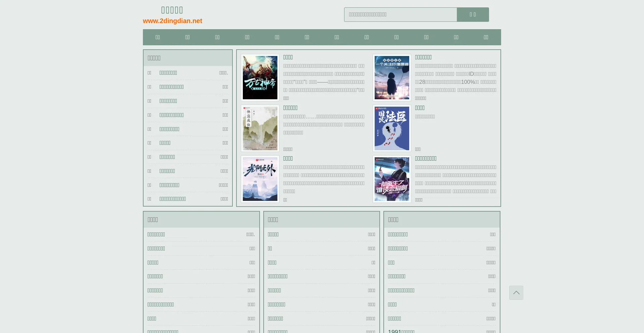
Task: Open the book link starting with 1991
Action: click(401, 331)
